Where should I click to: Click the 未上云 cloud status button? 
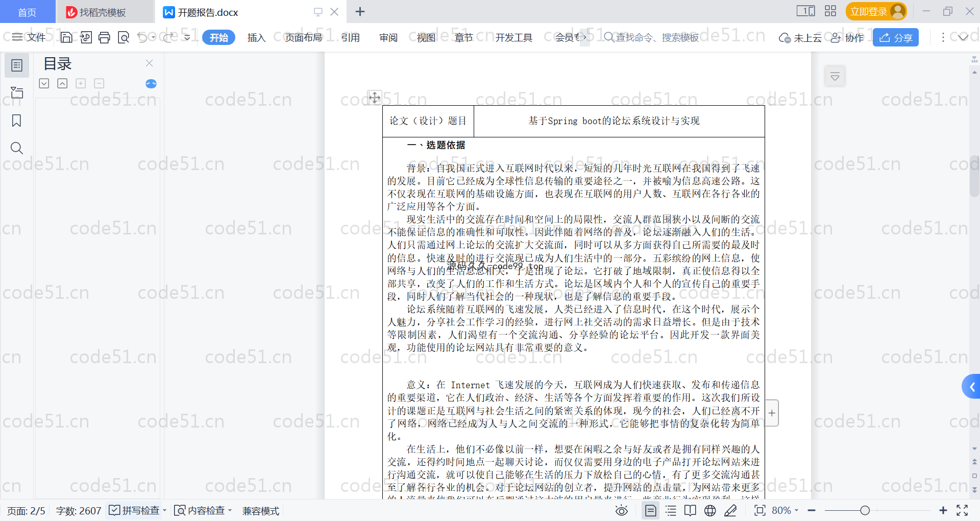(800, 38)
